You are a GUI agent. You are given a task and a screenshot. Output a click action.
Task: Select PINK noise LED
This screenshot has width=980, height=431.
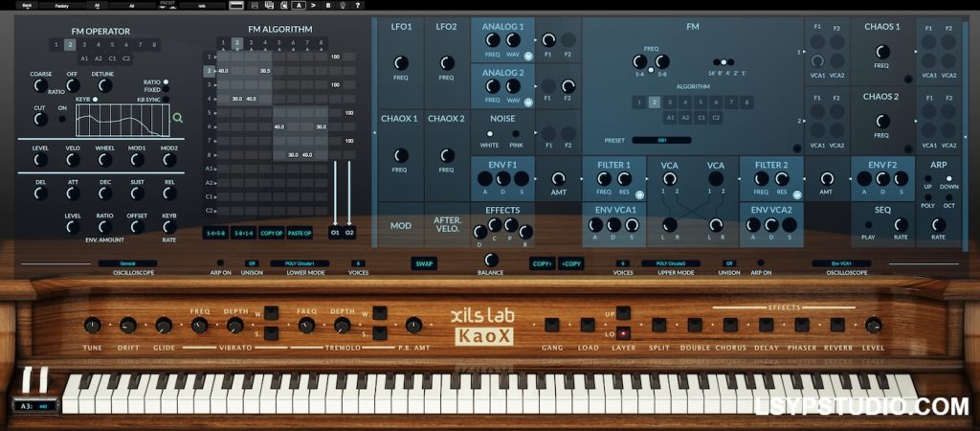click(516, 133)
